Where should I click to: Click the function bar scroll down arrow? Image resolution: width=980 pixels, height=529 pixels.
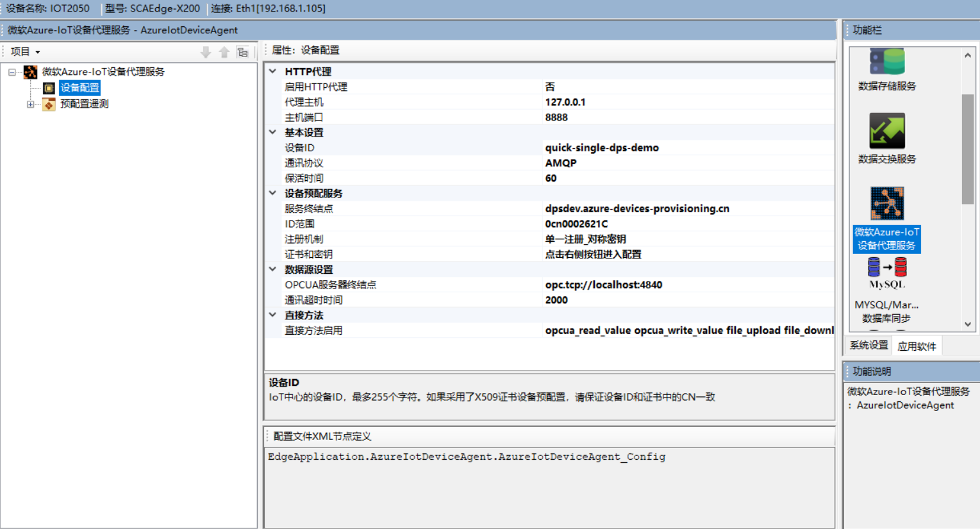pos(968,324)
